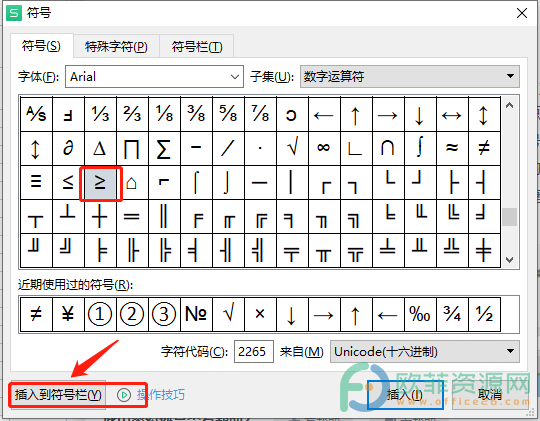The image size is (540, 421).
Task: Select the square root √ in symbol grid
Action: (292, 148)
